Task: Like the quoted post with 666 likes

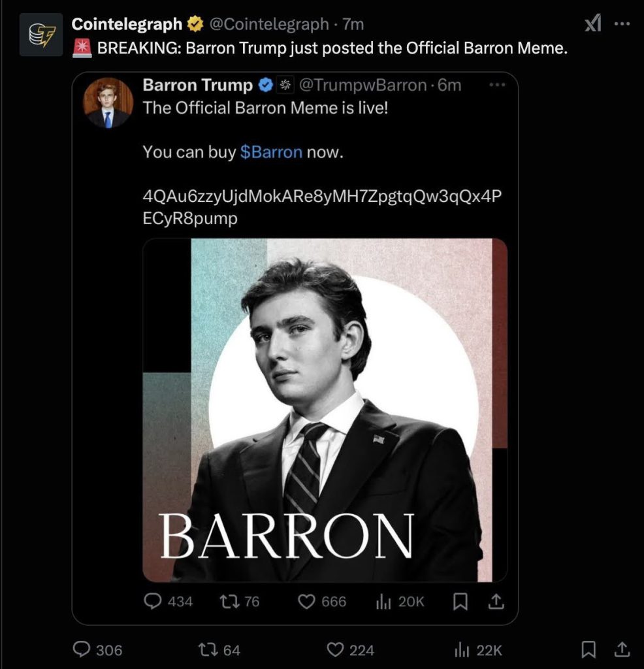Action: click(306, 601)
